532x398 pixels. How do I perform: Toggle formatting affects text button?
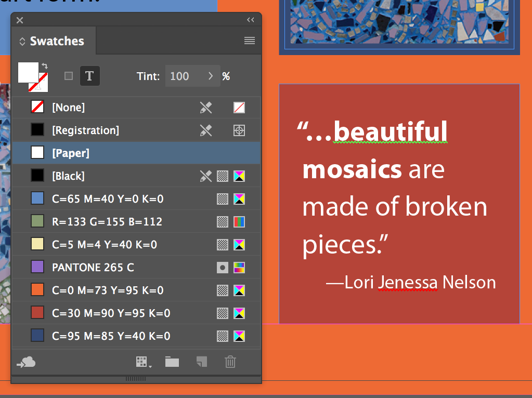pyautogui.click(x=89, y=76)
